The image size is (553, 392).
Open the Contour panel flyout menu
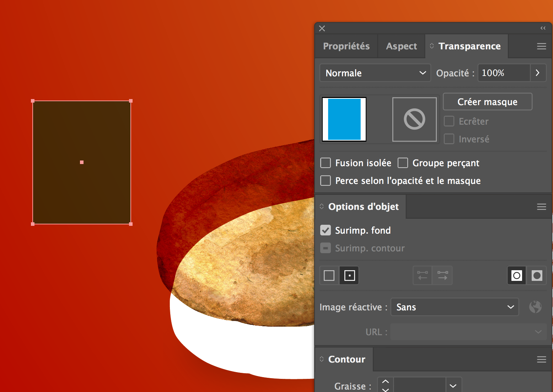click(542, 359)
